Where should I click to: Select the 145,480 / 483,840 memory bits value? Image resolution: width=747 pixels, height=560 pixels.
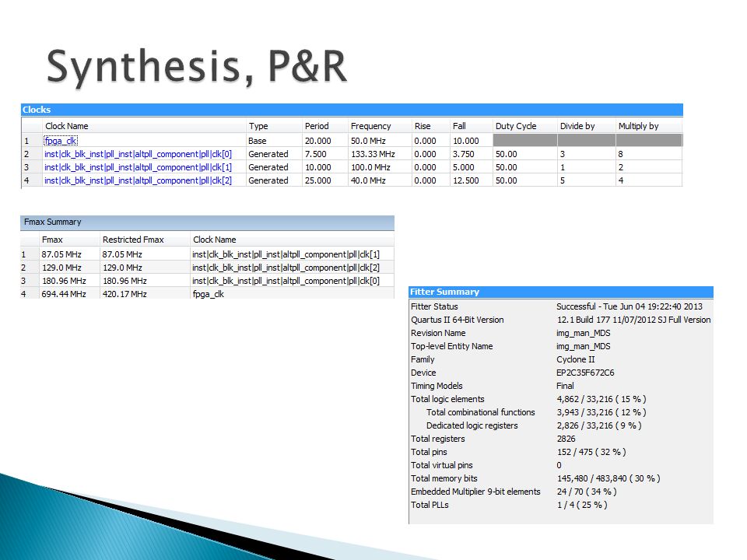click(608, 479)
